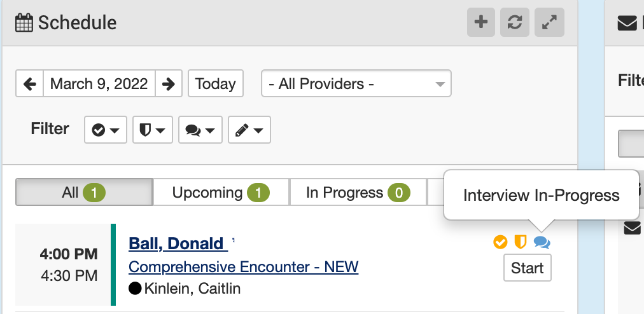Image resolution: width=644 pixels, height=314 pixels.
Task: Open the Ball, Donald patient link
Action: pos(176,243)
